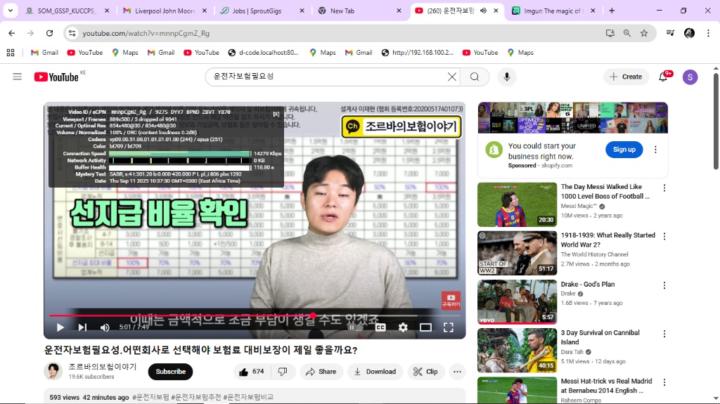The width and height of the screenshot is (720, 404).
Task: Open the d-code.localhost bookmark
Action: coord(263,52)
